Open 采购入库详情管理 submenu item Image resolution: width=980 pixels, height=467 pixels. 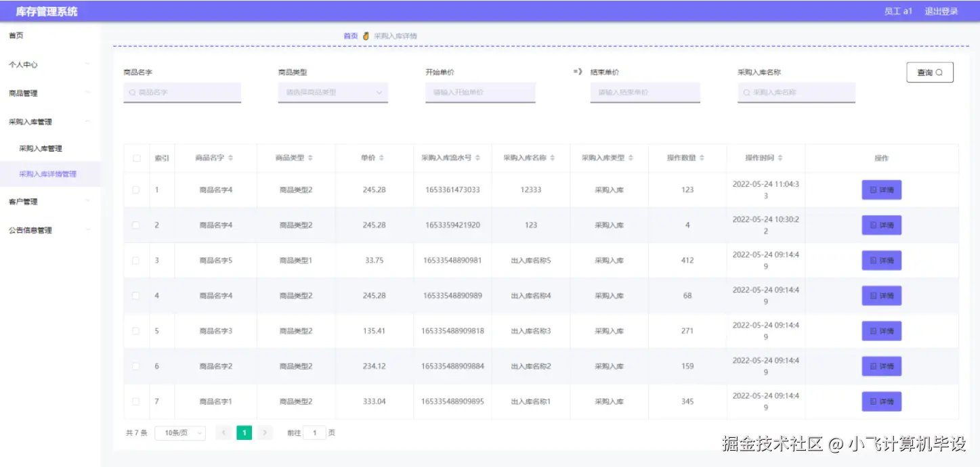[50, 174]
